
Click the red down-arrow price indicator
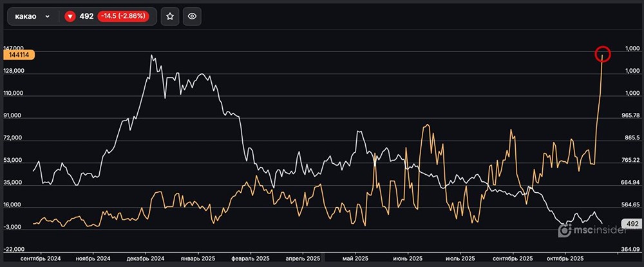(70, 17)
